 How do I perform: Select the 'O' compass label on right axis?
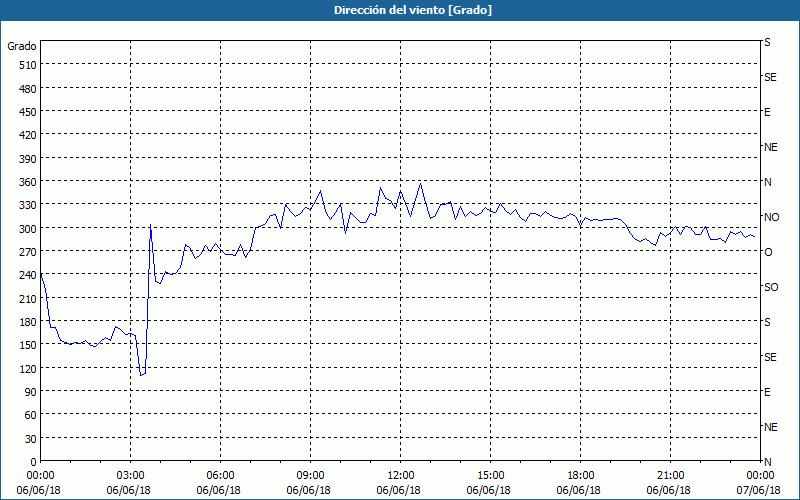768,252
